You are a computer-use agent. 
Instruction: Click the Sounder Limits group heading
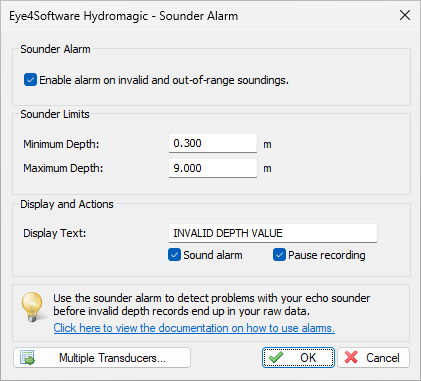pyautogui.click(x=55, y=114)
